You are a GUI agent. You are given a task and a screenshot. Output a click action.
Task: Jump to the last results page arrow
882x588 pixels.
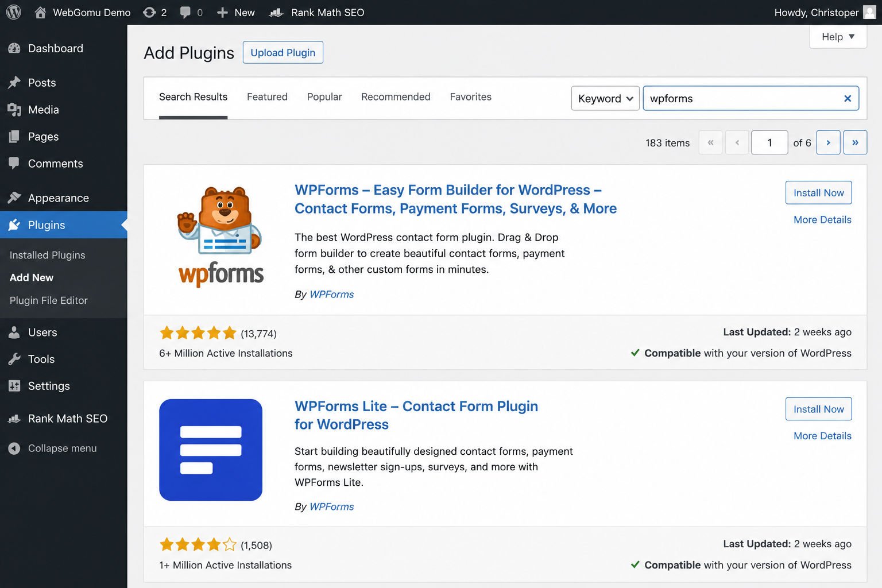coord(855,142)
